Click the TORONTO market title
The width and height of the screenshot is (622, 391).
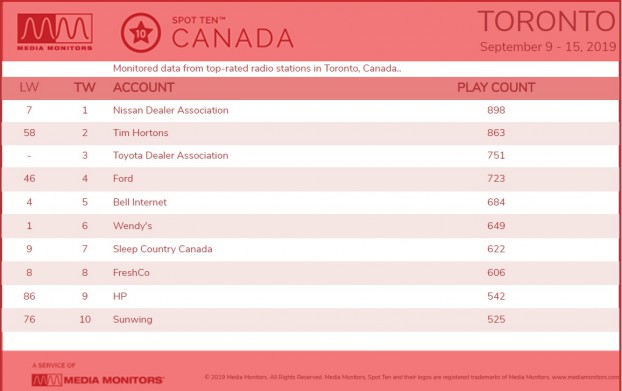pos(547,21)
